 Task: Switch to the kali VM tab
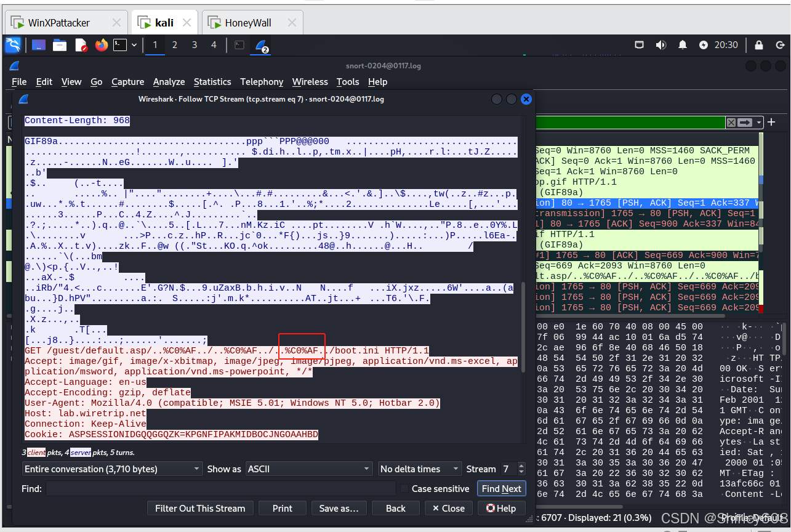pyautogui.click(x=164, y=23)
